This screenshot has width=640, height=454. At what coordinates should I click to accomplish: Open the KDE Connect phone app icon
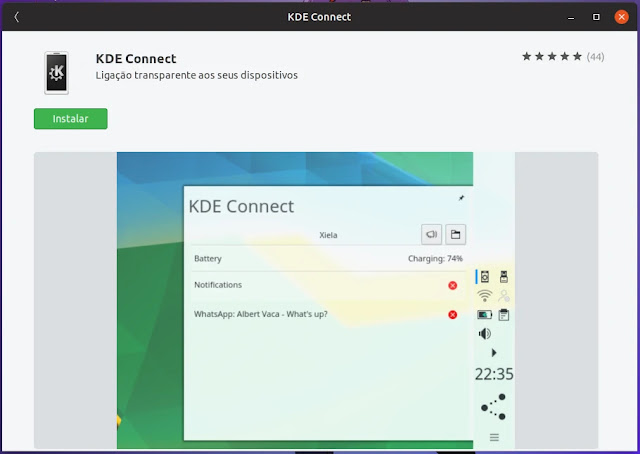coord(56,73)
